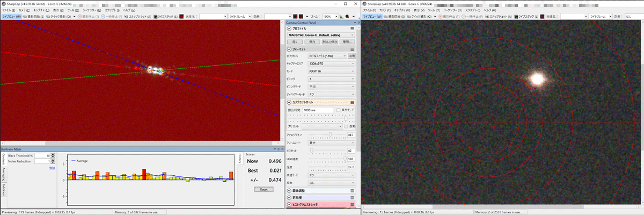Open the ビニングモード dropdown
Viewport: 644px width, 215px height.
(x=332, y=86)
